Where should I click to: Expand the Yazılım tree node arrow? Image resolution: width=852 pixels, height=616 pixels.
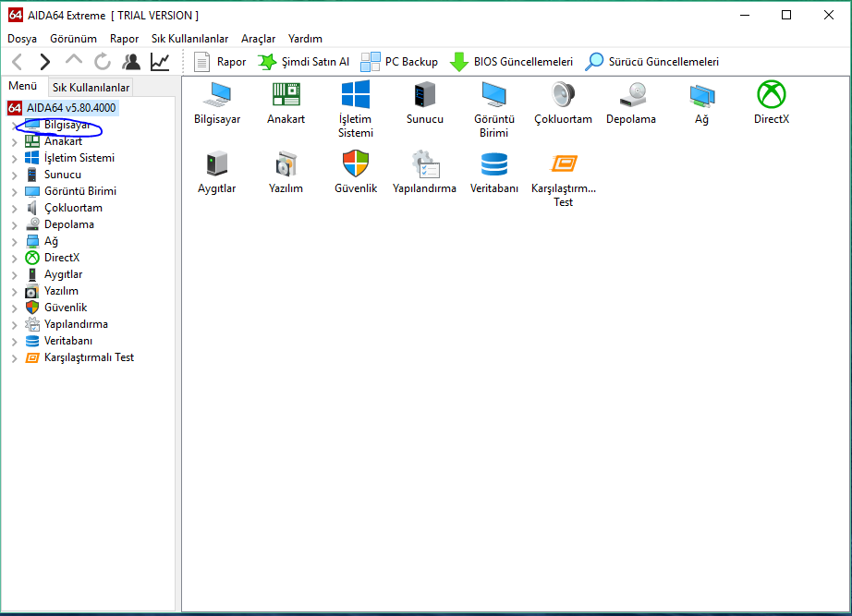pos(15,292)
